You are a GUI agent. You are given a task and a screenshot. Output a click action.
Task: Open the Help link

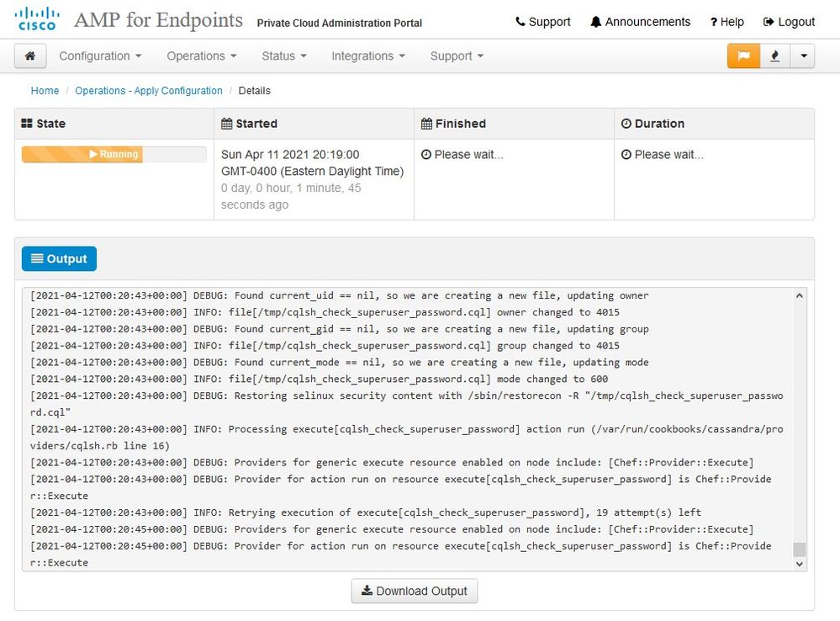727,22
